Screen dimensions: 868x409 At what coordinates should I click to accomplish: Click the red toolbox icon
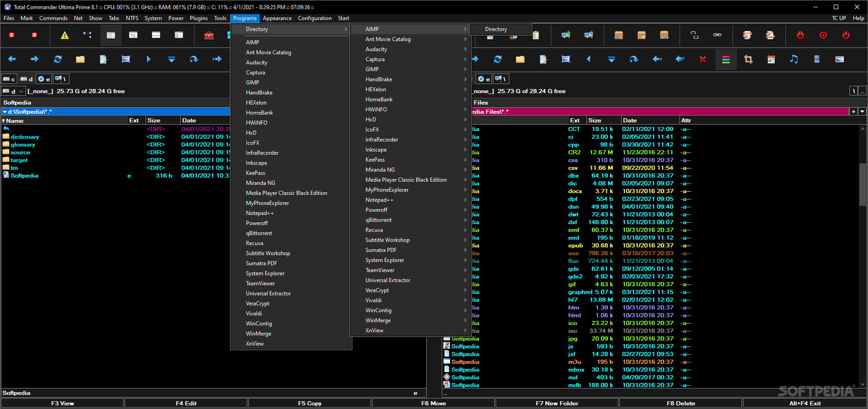click(209, 35)
